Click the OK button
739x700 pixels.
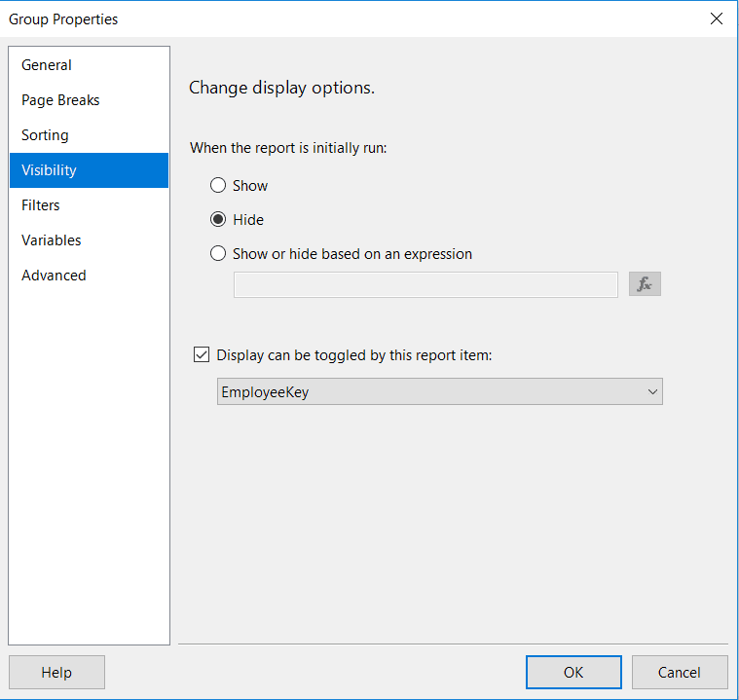[573, 672]
